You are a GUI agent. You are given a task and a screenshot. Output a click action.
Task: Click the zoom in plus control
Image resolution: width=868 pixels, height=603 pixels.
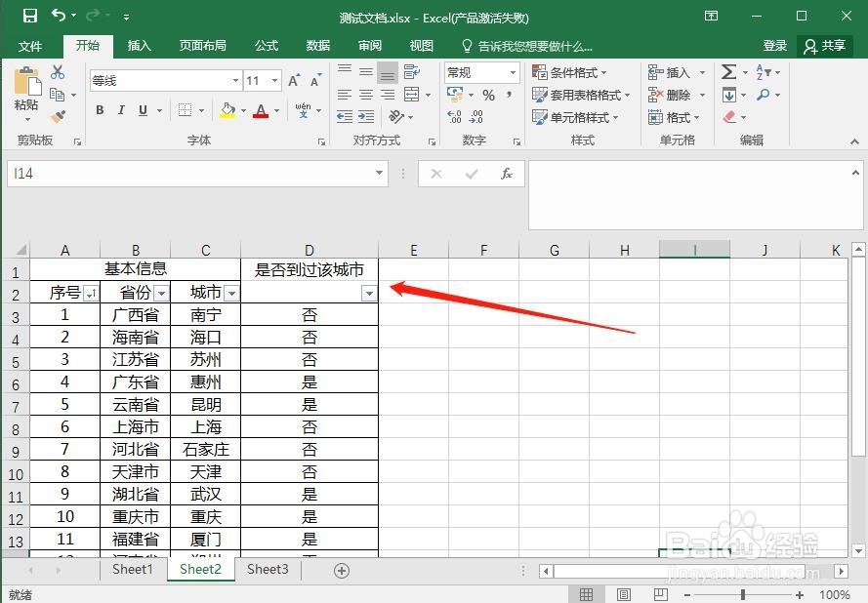tap(799, 594)
